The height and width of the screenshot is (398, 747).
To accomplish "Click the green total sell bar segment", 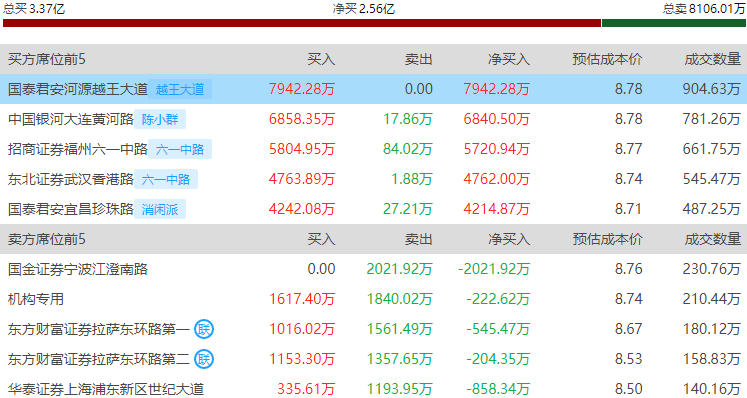I will pos(674,23).
